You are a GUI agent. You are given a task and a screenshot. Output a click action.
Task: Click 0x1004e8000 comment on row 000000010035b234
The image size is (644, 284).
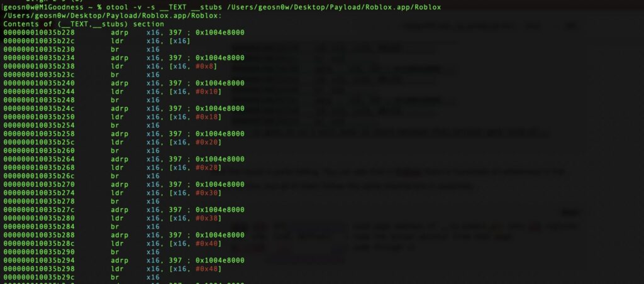pyautogui.click(x=220, y=58)
